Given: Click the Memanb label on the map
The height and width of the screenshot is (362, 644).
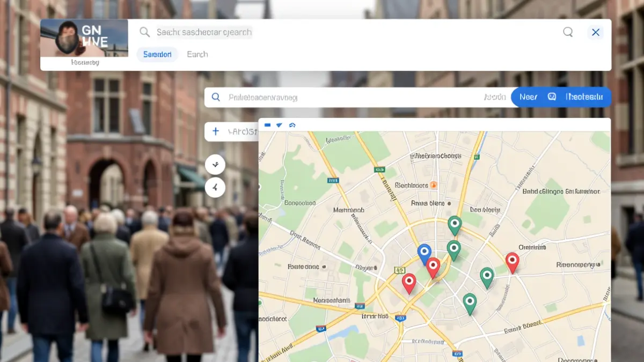Looking at the screenshot, I should tap(349, 210).
